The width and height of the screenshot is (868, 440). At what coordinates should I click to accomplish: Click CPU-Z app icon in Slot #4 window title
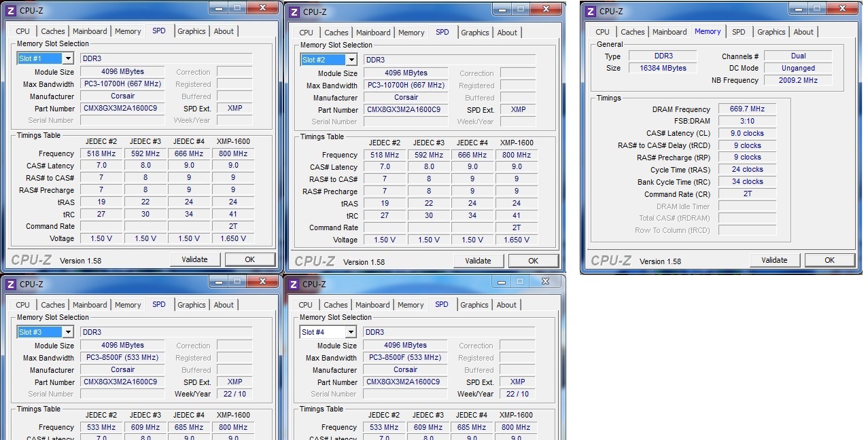(x=294, y=284)
